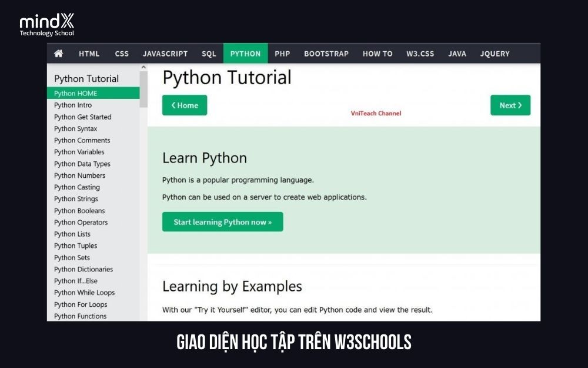The width and height of the screenshot is (588, 368).
Task: Open Python Dictionaries sidebar entry
Action: pyautogui.click(x=83, y=269)
